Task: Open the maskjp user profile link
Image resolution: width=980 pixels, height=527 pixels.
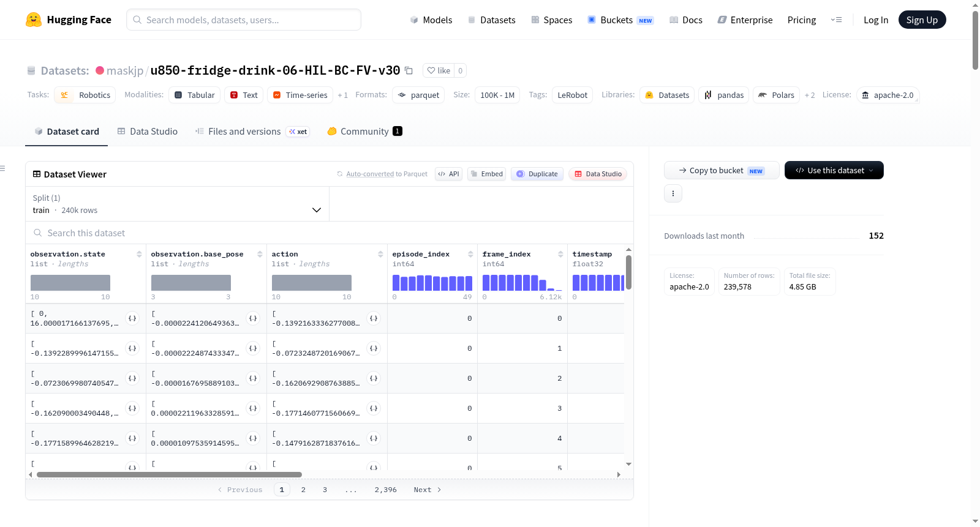Action: coord(124,70)
